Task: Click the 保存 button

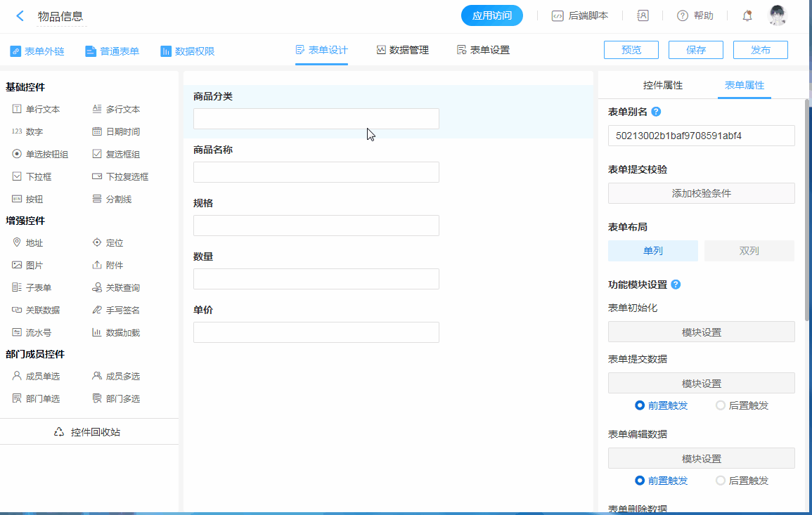Action: (x=695, y=50)
